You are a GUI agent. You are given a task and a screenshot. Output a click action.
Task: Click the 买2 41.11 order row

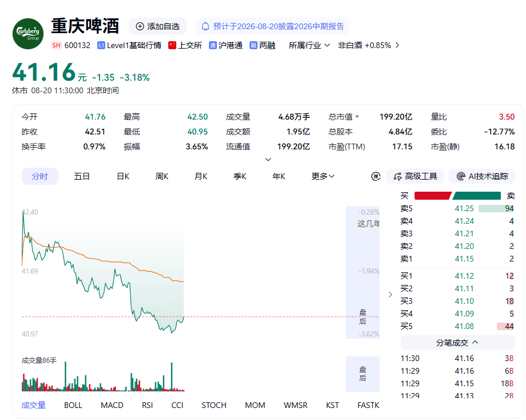[x=457, y=288]
